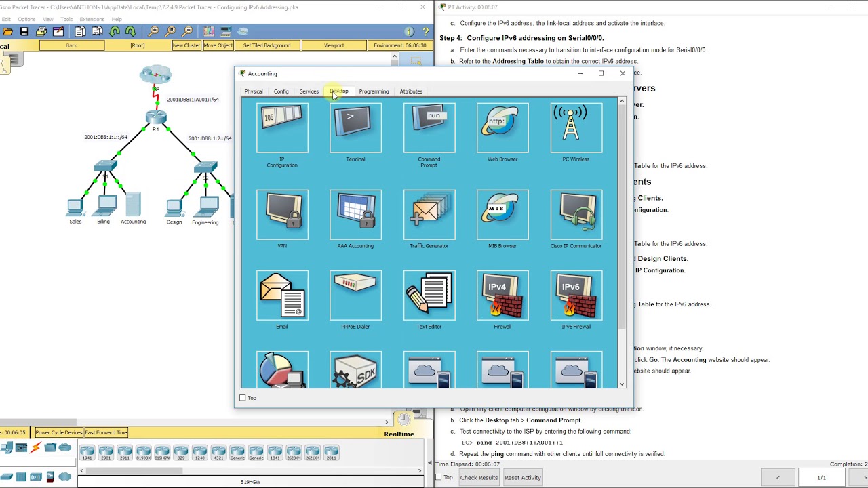Switch to the Programming tab
The height and width of the screenshot is (488, 868).
[374, 91]
